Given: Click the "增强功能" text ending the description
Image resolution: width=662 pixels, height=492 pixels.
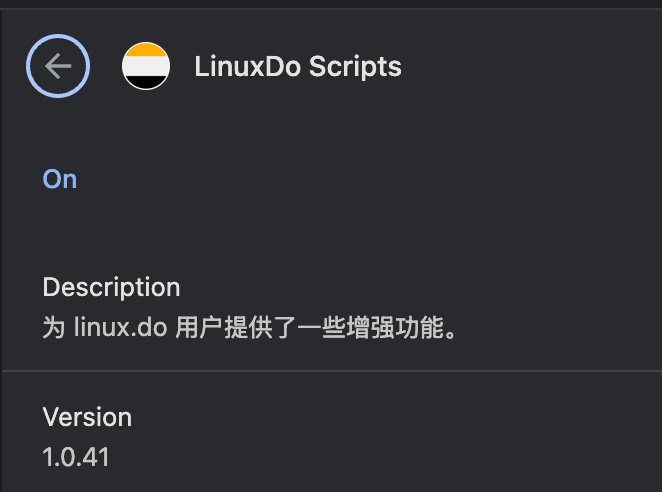Looking at the screenshot, I should pos(395,327).
